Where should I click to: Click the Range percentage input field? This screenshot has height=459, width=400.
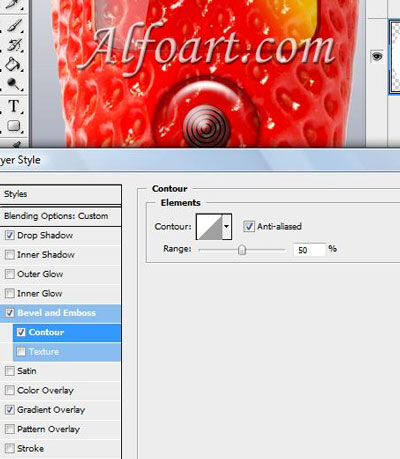309,250
